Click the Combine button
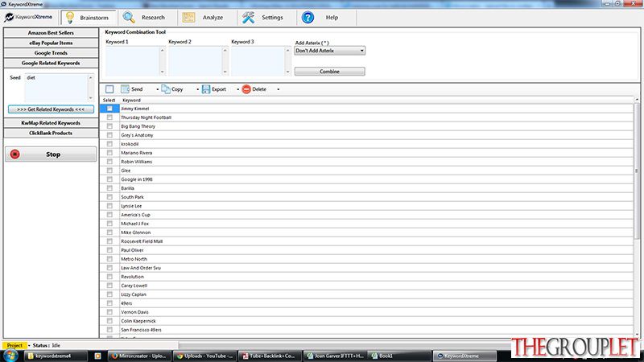Image resolution: width=644 pixels, height=362 pixels. tap(329, 72)
